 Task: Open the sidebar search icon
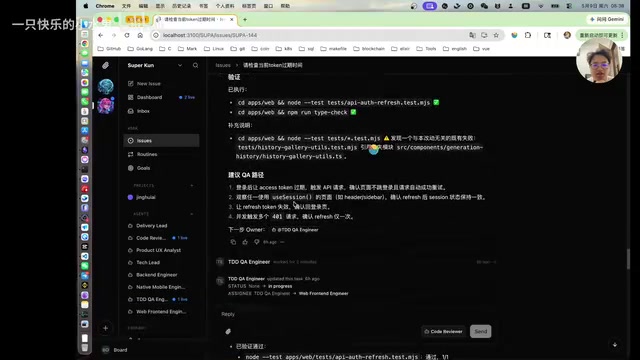click(196, 65)
